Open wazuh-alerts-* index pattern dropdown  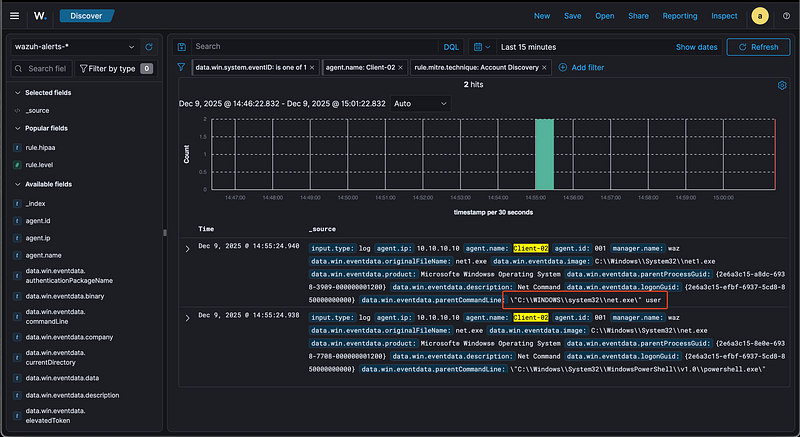click(74, 47)
